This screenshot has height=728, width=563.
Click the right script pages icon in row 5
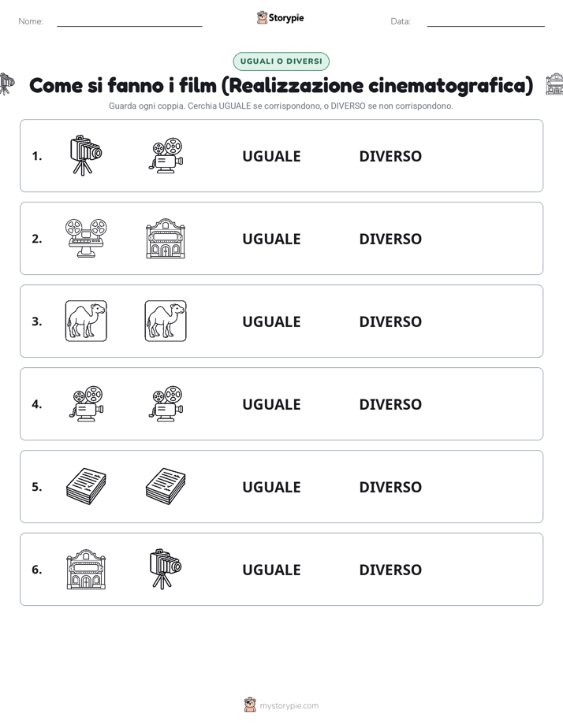coord(166,486)
